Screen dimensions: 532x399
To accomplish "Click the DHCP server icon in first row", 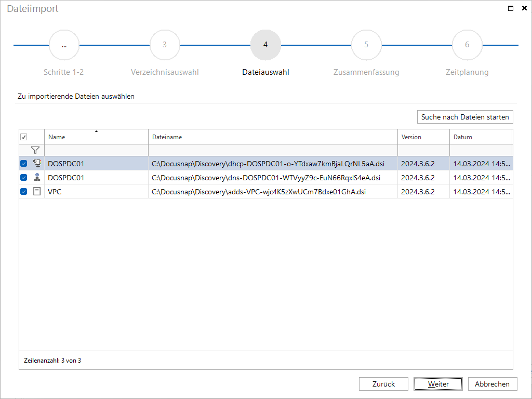I will pyautogui.click(x=37, y=163).
